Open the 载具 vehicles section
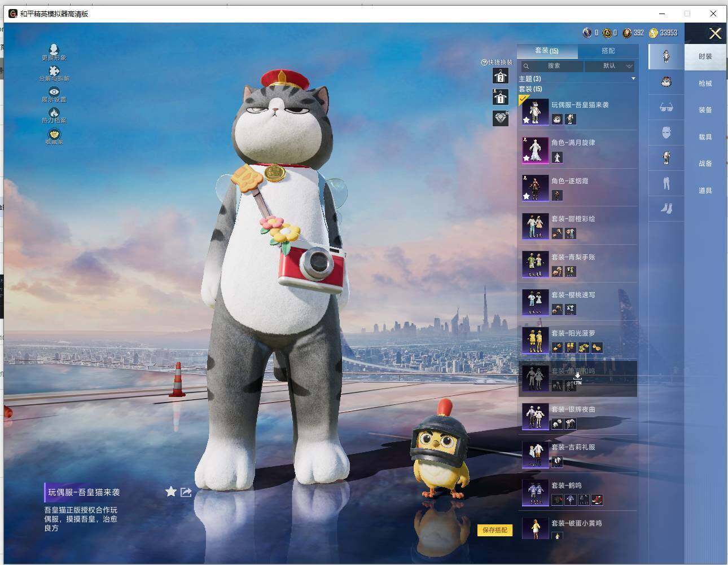 click(705, 137)
